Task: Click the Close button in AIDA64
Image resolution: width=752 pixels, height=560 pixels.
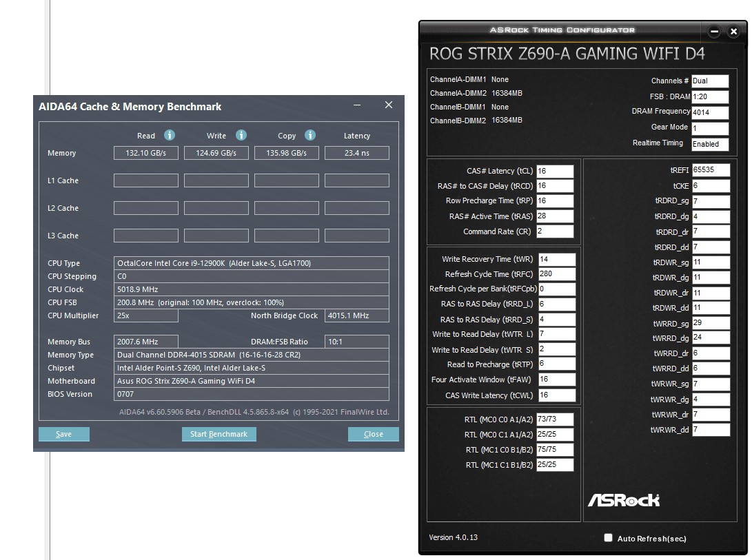Action: pos(373,434)
